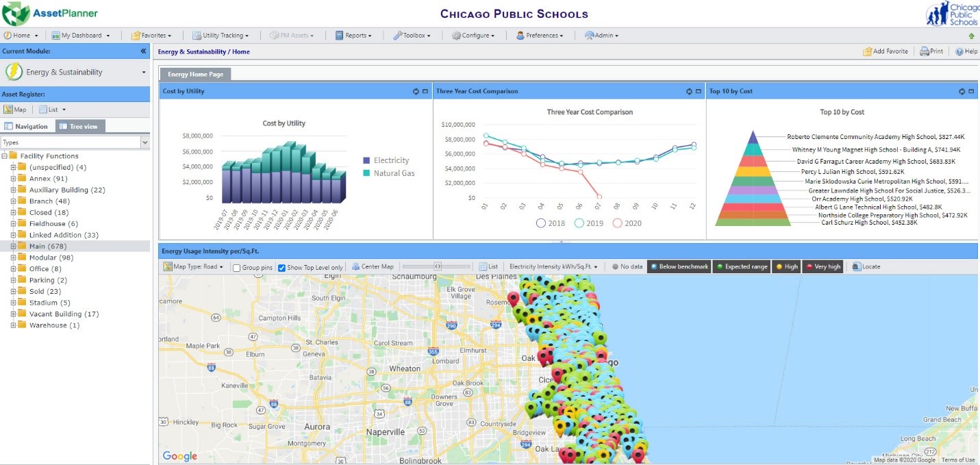The image size is (980, 465).
Task: Toggle the Below benchmark filter
Action: tap(679, 266)
